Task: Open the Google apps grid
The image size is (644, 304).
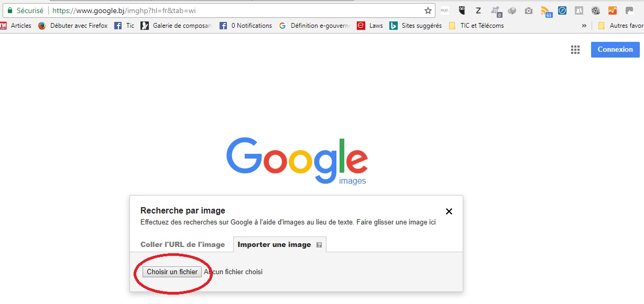Action: 575,50
